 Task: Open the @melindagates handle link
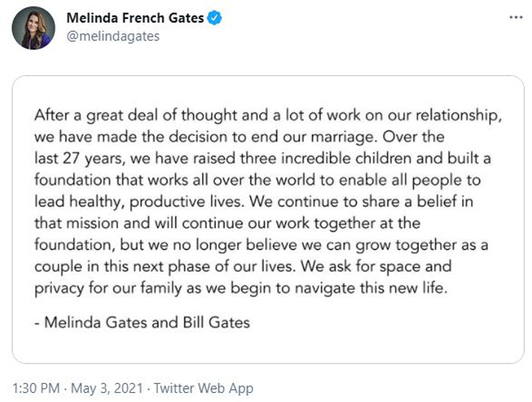tap(113, 36)
